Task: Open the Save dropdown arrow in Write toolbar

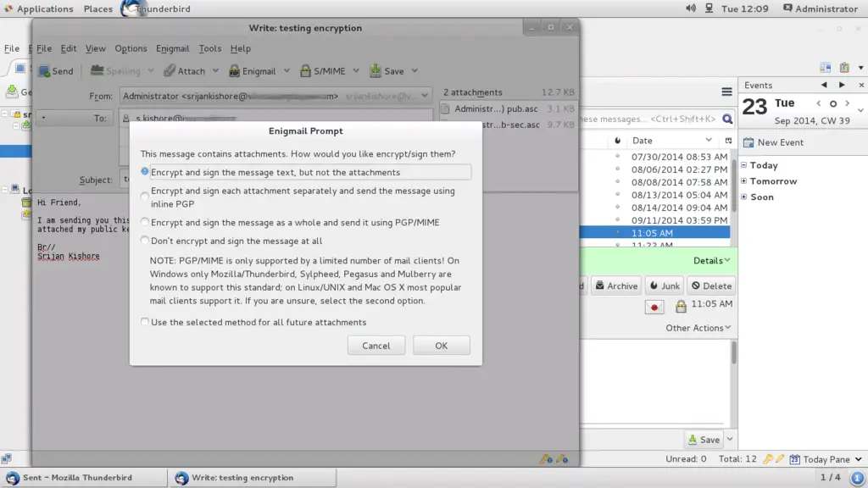Action: pyautogui.click(x=415, y=71)
